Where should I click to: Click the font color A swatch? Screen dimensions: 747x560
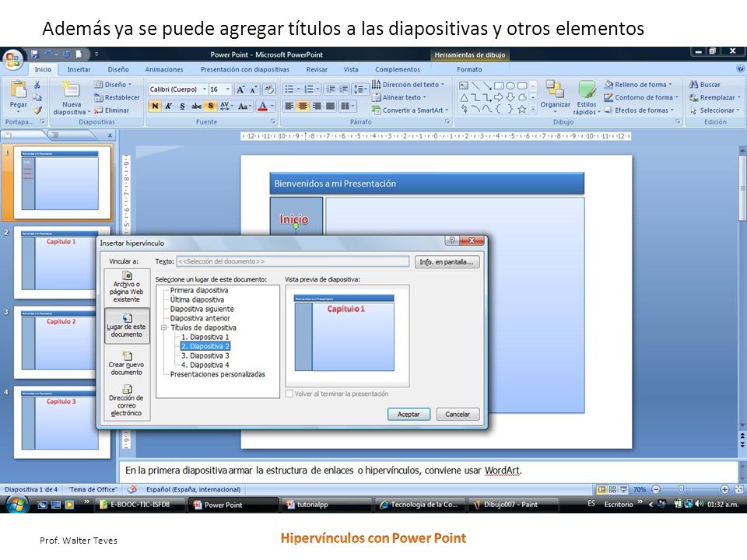pyautogui.click(x=262, y=107)
